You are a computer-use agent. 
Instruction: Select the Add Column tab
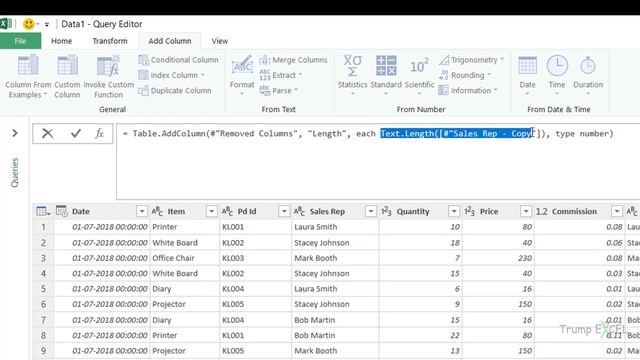point(170,41)
